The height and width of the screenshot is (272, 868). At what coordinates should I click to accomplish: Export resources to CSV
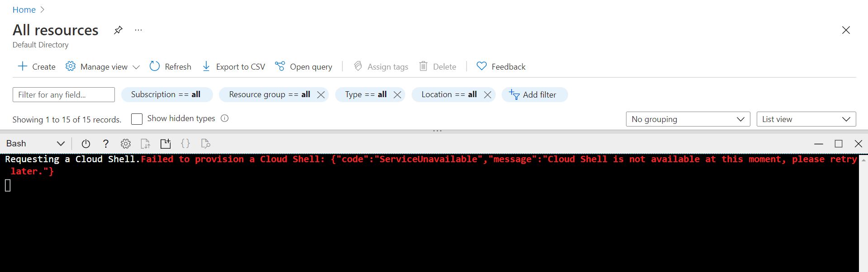(233, 66)
